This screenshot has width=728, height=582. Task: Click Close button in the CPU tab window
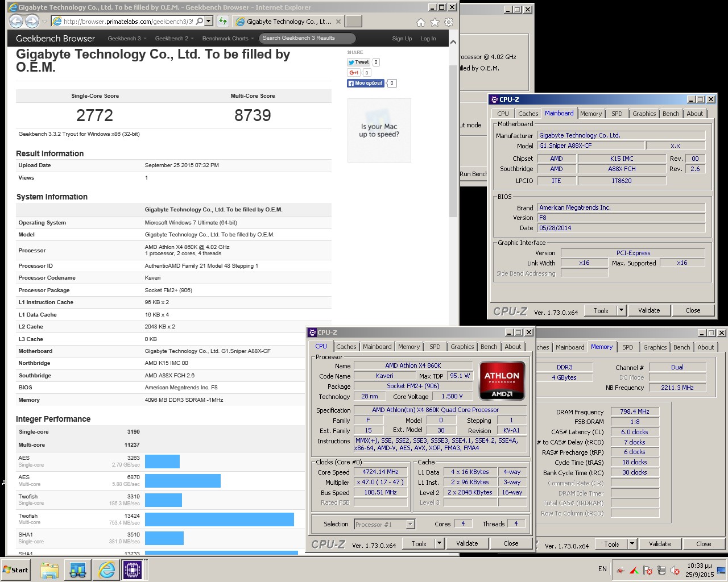tap(511, 543)
